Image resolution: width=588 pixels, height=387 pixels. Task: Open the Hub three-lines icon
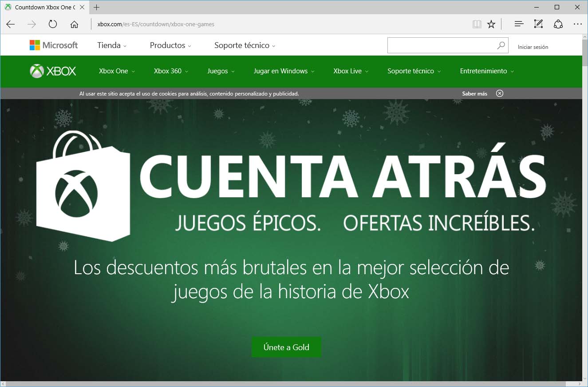[x=519, y=24]
